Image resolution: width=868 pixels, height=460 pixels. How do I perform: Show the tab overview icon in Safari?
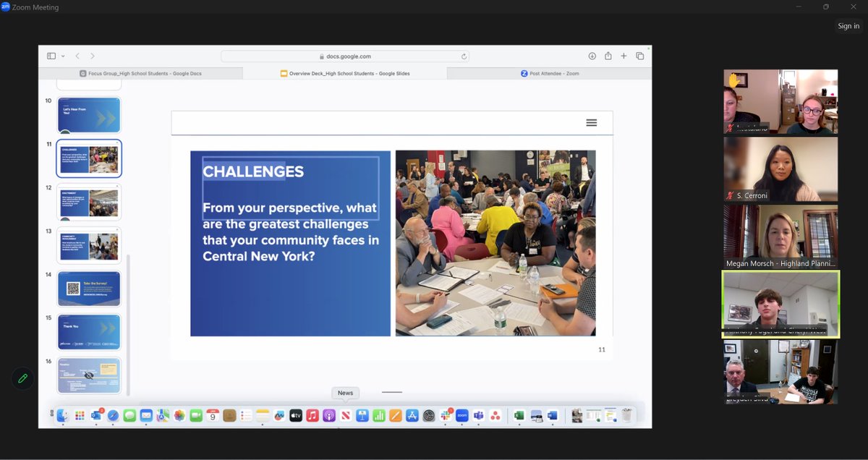(640, 56)
